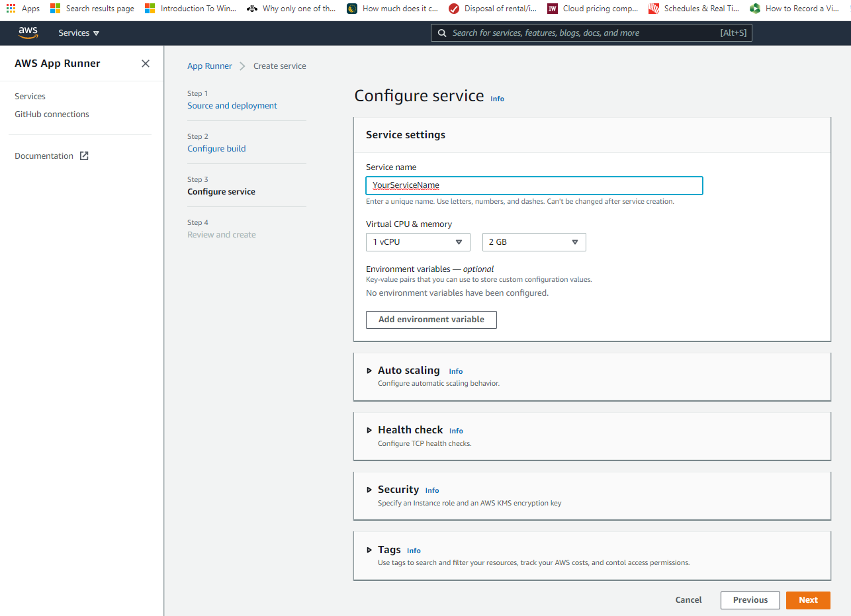Open Disposal of rental bookmark
This screenshot has width=851, height=616.
click(492, 9)
